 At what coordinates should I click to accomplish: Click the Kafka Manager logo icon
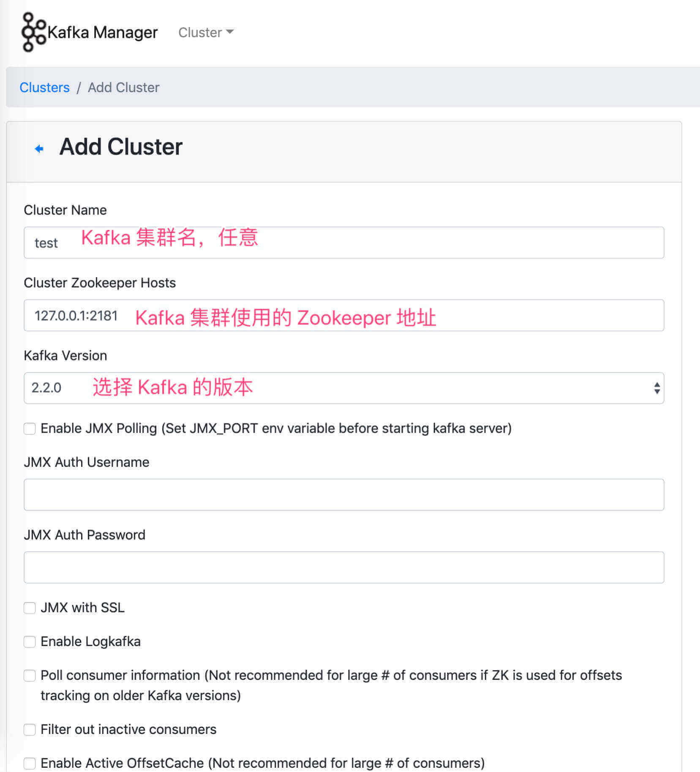coord(32,32)
